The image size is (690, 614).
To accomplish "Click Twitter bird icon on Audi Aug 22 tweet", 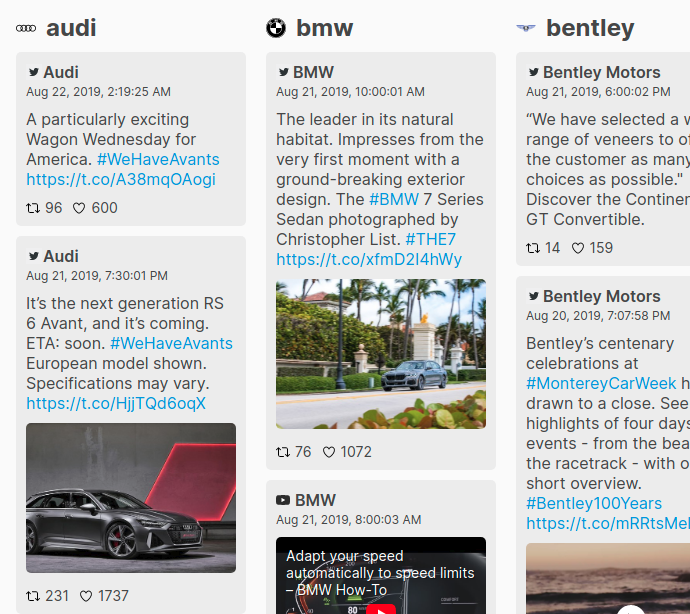I will (33, 72).
